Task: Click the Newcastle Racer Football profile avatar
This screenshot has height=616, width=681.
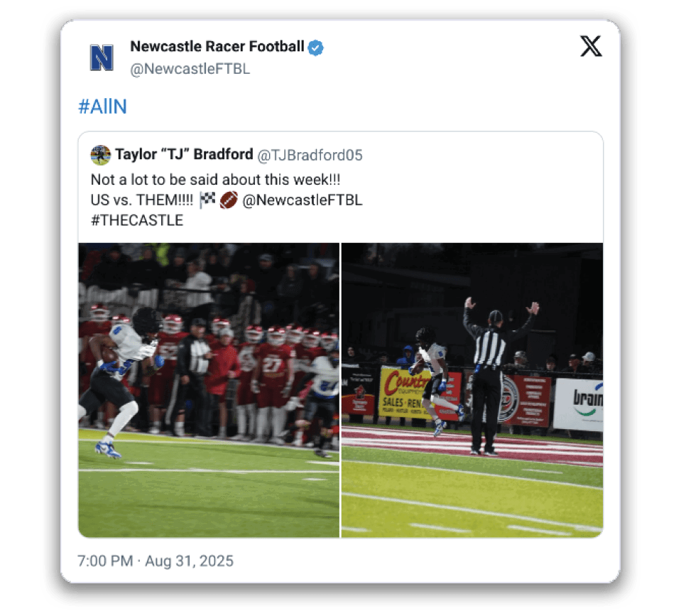Action: (102, 58)
